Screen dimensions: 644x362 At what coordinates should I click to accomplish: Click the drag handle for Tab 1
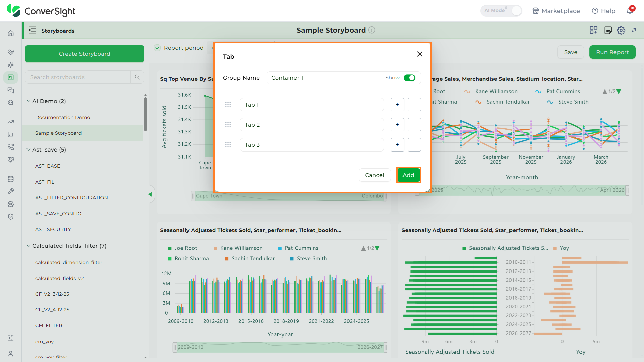tap(228, 105)
